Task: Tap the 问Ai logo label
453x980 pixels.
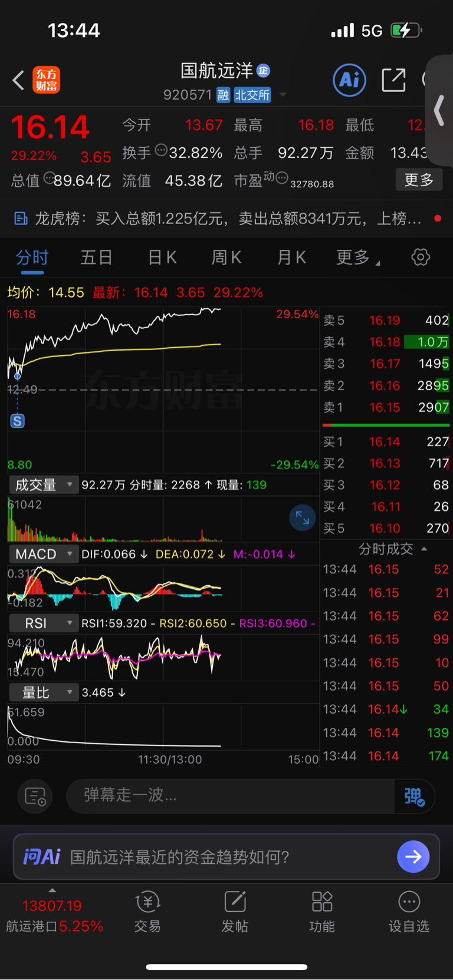Action: pyautogui.click(x=42, y=857)
